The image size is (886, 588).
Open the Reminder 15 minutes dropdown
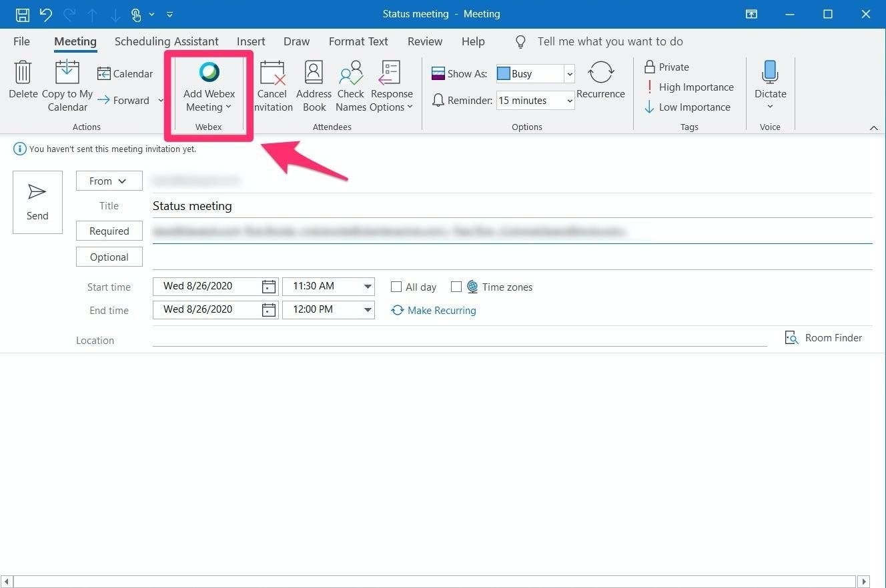[x=569, y=101]
